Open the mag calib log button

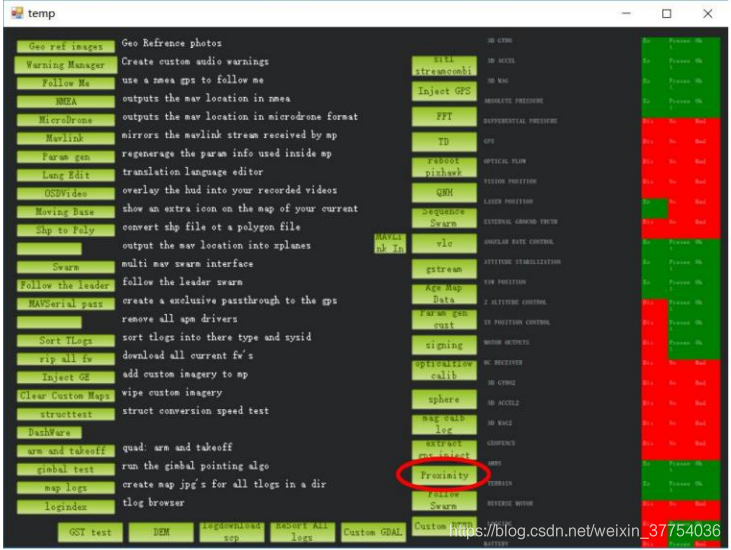444,425
